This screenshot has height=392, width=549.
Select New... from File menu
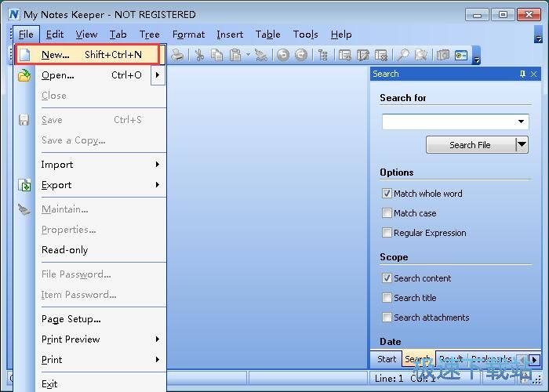(88, 55)
